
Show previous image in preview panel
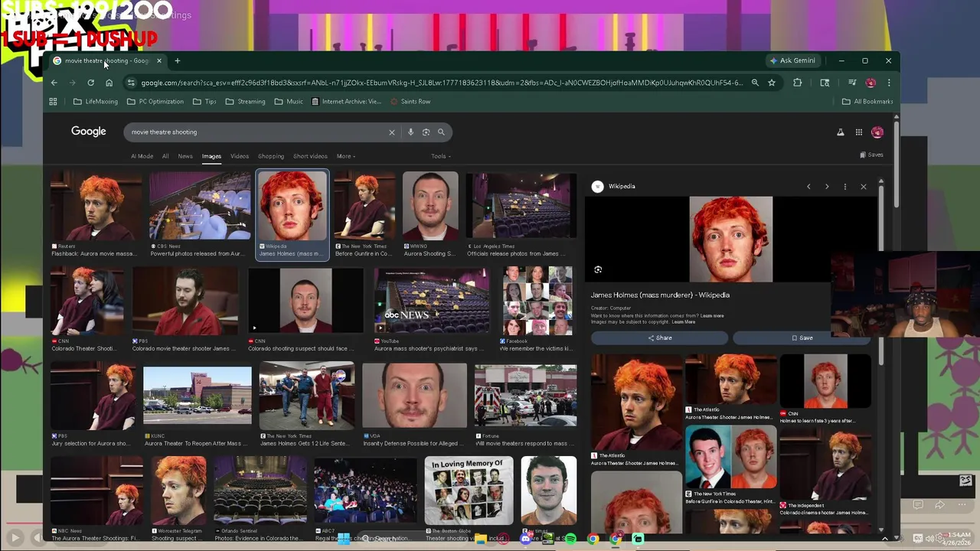pyautogui.click(x=808, y=187)
